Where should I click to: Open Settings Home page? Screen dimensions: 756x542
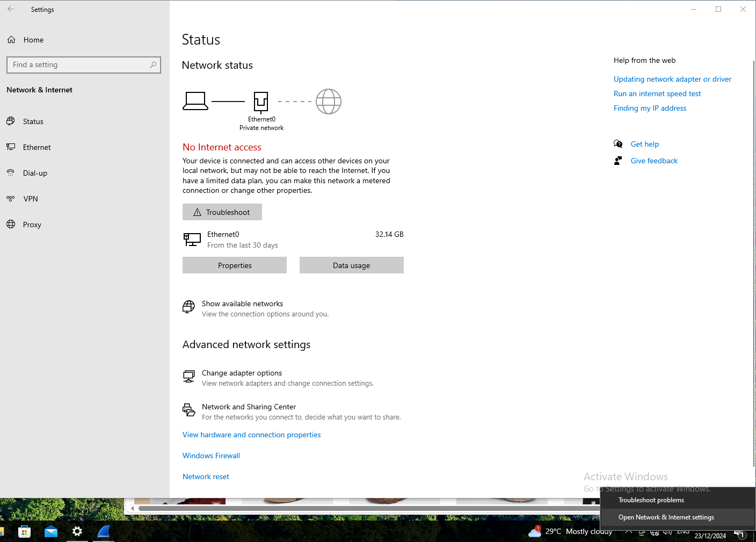(33, 40)
